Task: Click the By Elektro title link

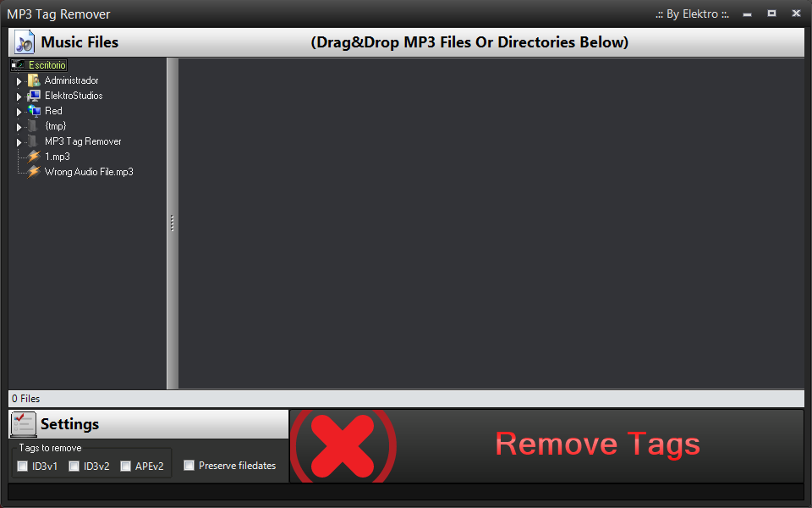Action: (692, 14)
